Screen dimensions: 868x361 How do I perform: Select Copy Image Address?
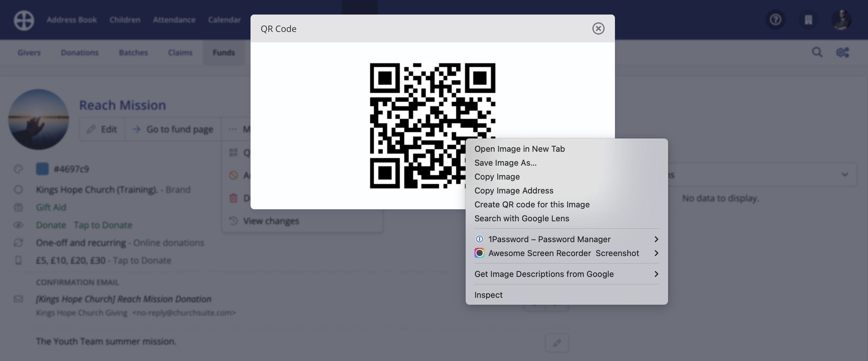[x=567, y=191]
